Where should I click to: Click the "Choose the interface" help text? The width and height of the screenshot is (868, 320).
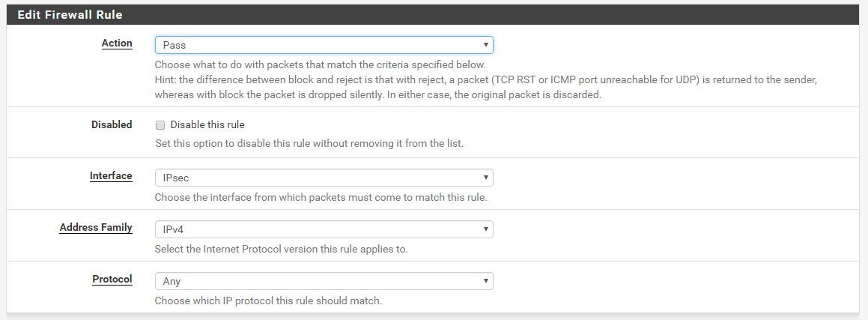click(x=321, y=198)
